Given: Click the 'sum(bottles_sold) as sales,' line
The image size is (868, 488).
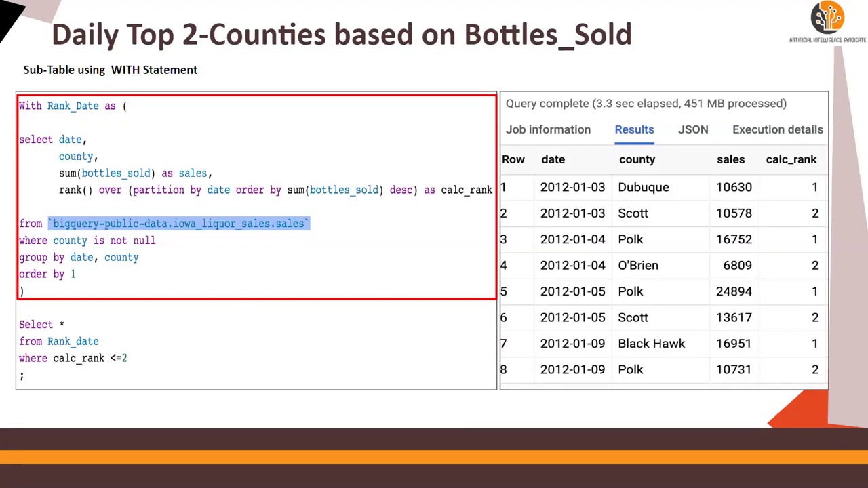Looking at the screenshot, I should 136,174.
